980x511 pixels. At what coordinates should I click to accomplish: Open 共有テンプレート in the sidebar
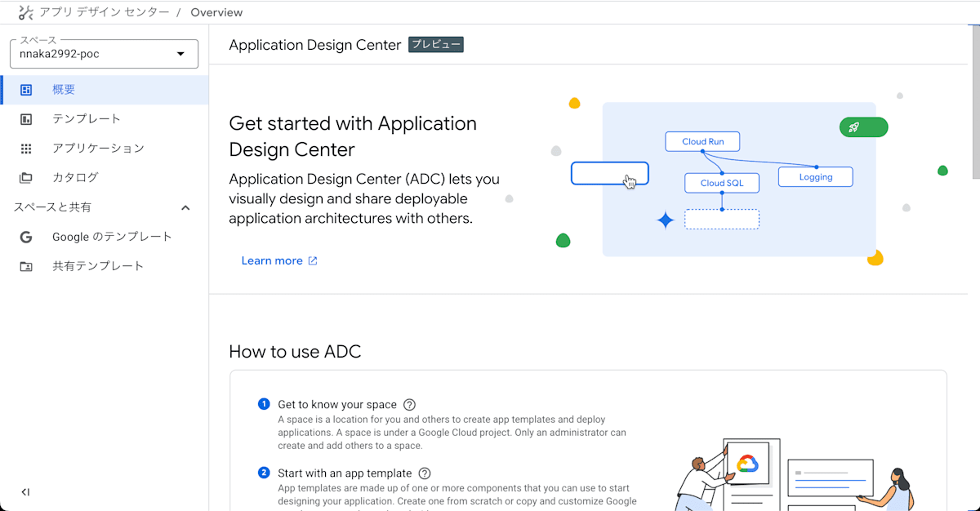click(x=105, y=266)
